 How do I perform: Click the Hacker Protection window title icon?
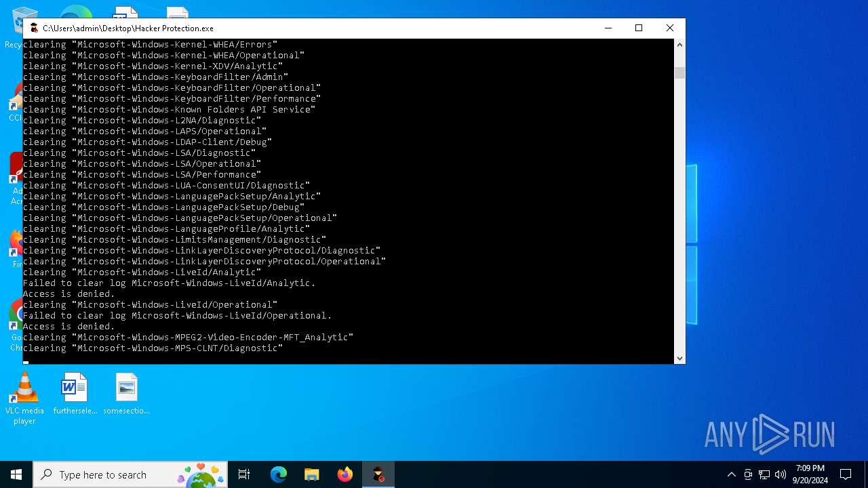point(34,28)
